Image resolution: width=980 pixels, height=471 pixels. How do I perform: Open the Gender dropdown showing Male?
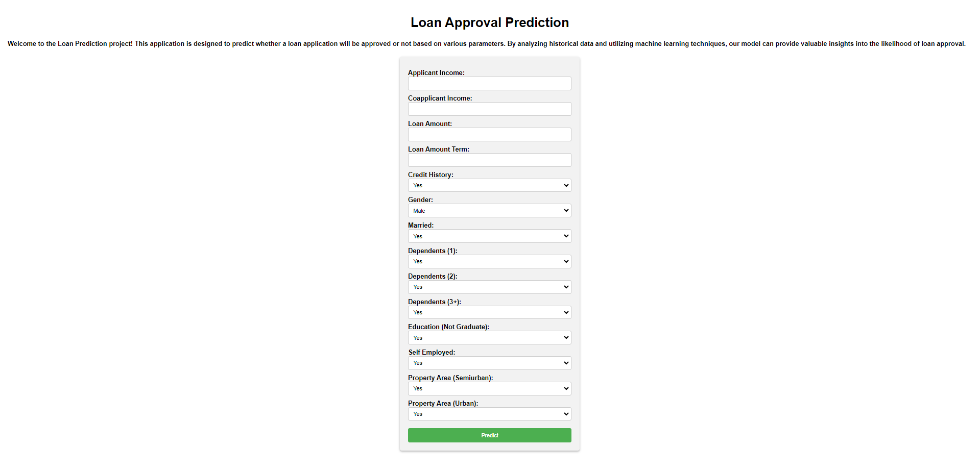(x=489, y=210)
